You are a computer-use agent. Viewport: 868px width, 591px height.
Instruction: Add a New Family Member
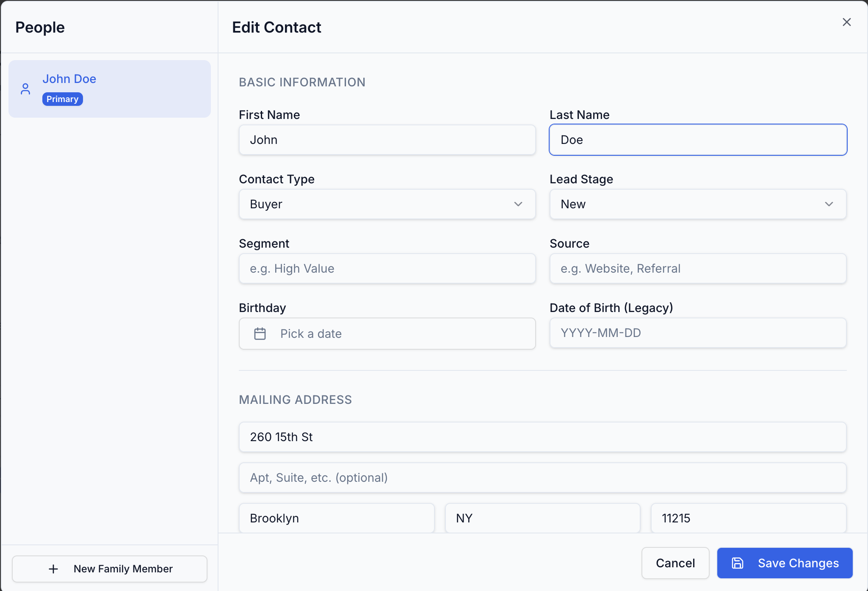110,569
